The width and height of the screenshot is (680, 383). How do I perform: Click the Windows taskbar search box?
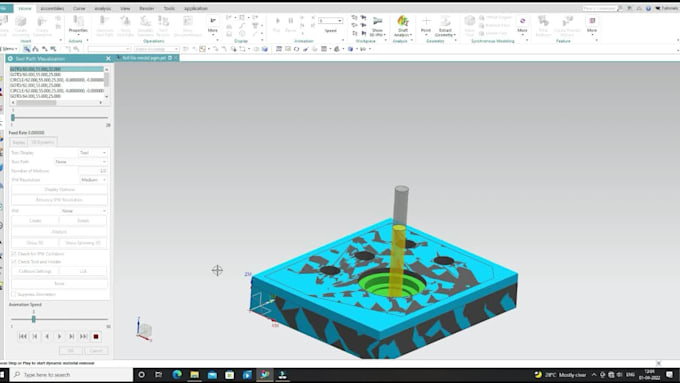tap(72, 374)
